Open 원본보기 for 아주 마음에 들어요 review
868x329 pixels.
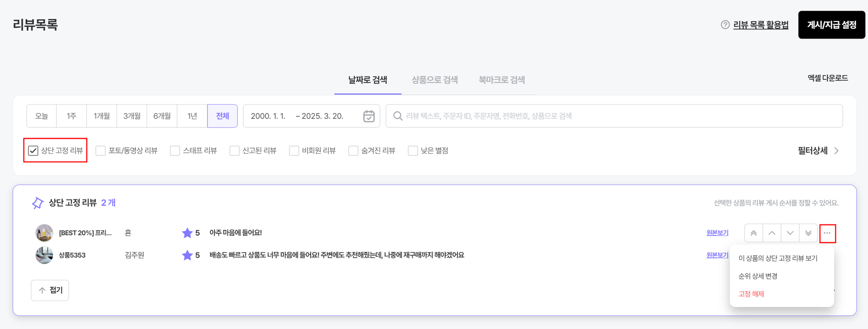coord(717,233)
